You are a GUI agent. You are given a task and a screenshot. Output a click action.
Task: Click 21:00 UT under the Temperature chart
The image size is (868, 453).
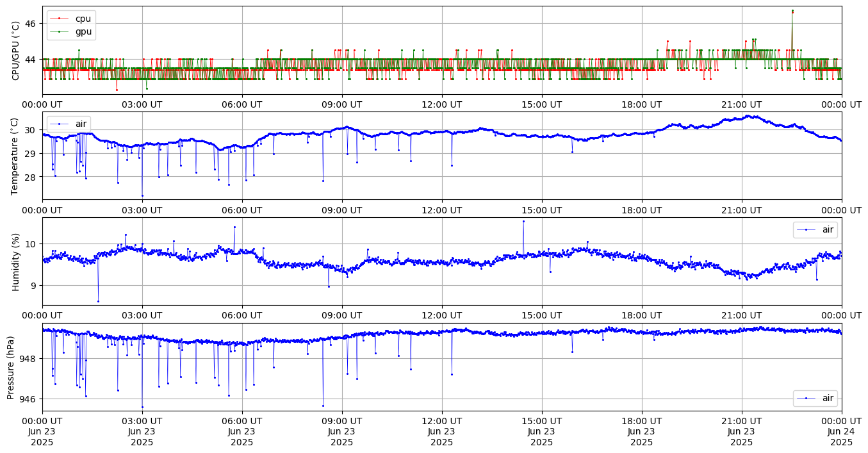pos(742,210)
